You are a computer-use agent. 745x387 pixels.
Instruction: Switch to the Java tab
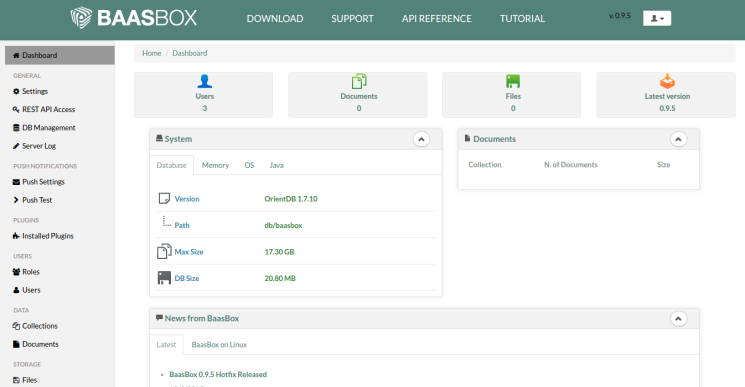pos(277,165)
